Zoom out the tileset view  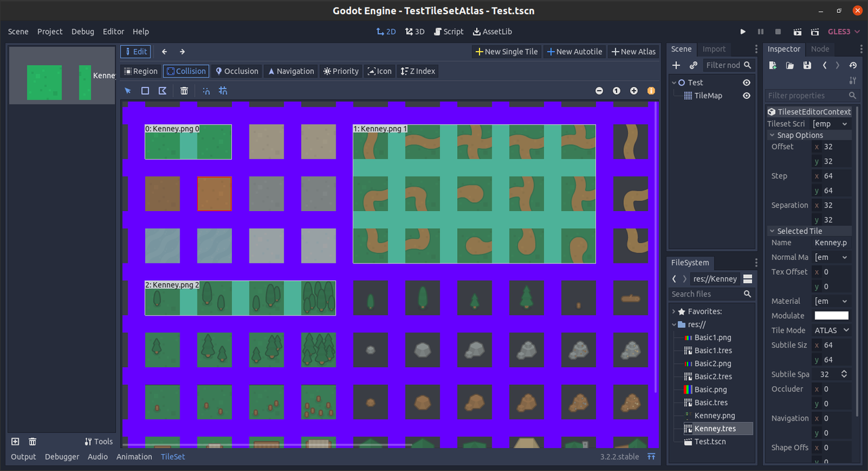click(599, 91)
